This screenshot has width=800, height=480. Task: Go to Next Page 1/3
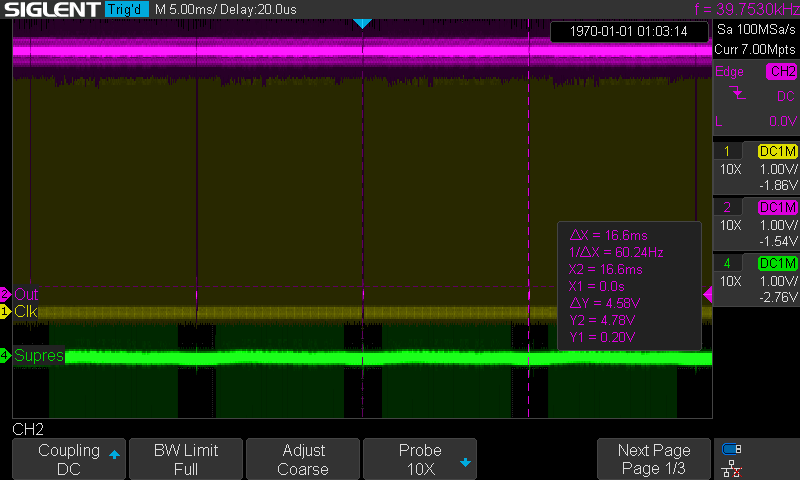point(654,459)
